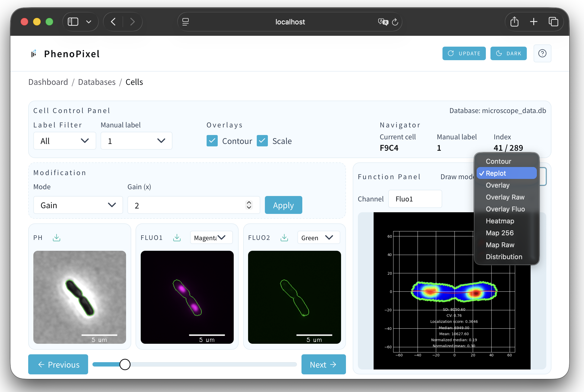Open the Dashboard breadcrumb link

point(48,82)
